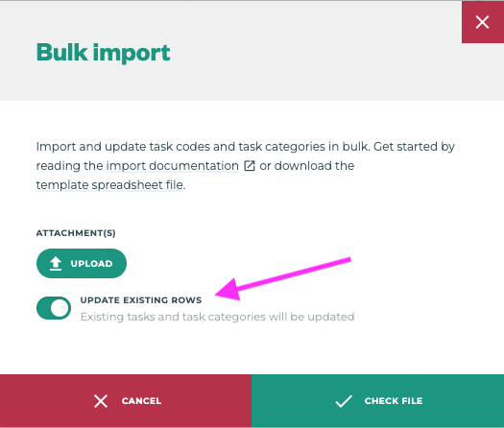504x428 pixels.
Task: Click the external link icon after import documentation
Action: point(250,166)
